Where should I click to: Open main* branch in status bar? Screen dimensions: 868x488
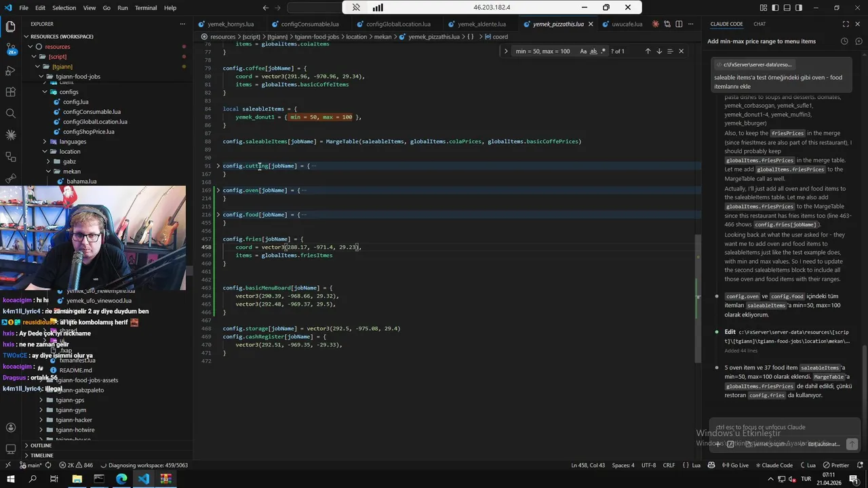(x=29, y=465)
